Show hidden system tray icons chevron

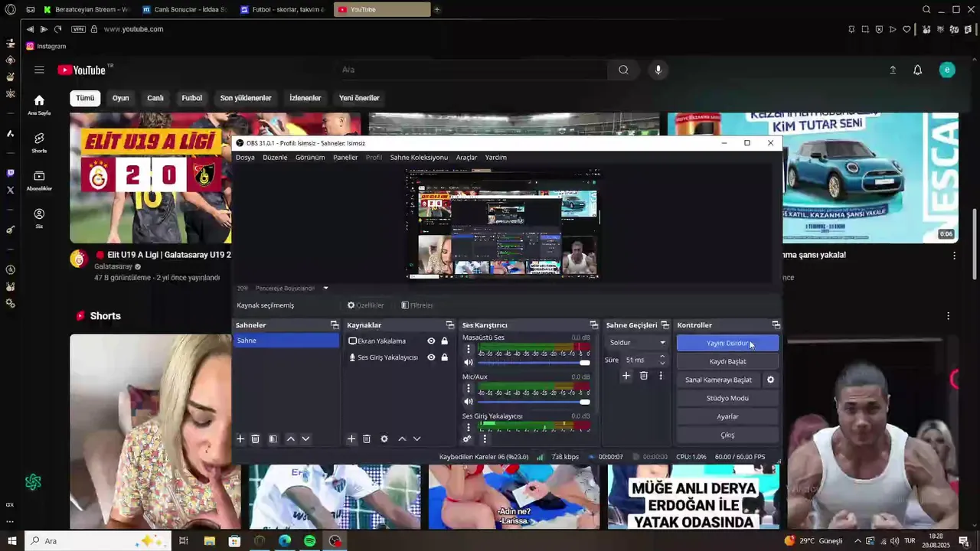[x=857, y=541]
